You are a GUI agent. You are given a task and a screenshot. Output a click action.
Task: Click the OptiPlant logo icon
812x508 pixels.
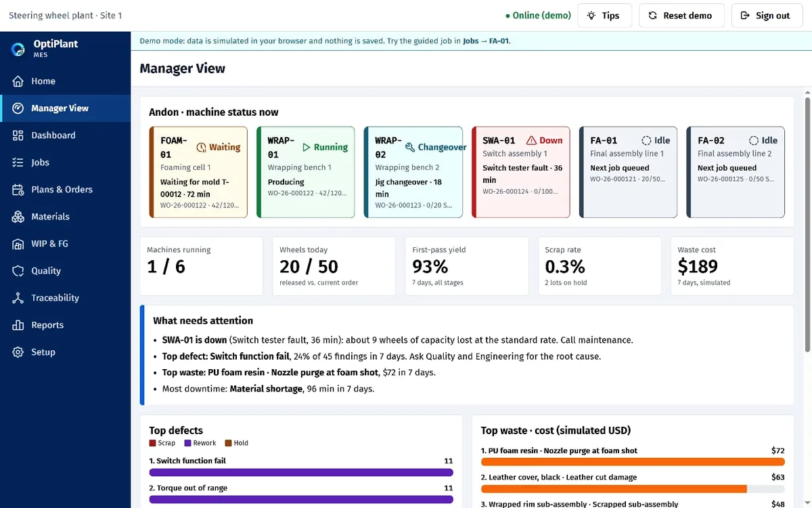pyautogui.click(x=18, y=49)
